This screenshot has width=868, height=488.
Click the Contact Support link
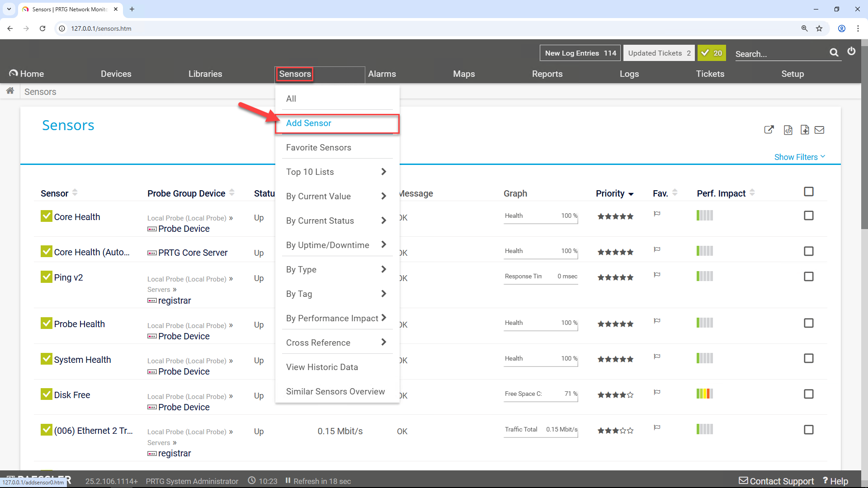tap(776, 481)
